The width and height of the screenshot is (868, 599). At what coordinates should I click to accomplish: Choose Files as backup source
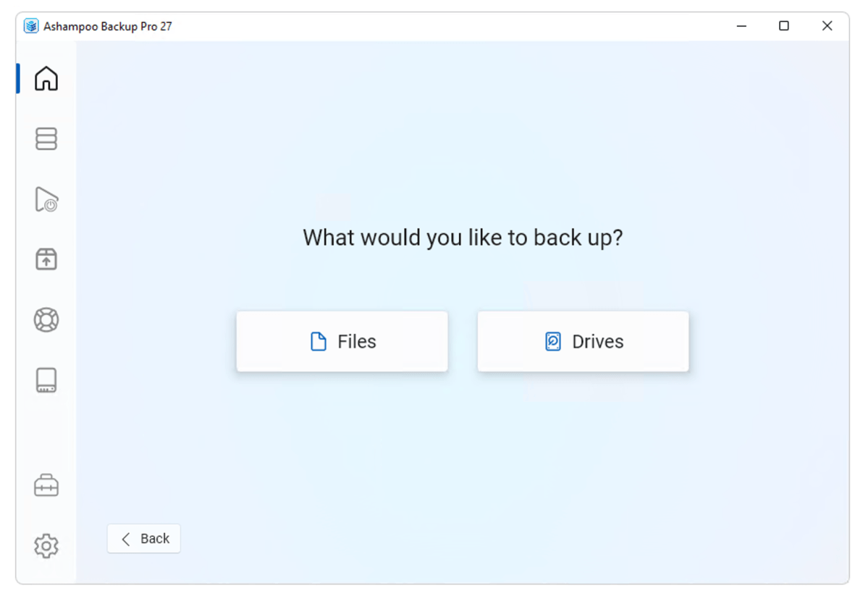tap(342, 342)
